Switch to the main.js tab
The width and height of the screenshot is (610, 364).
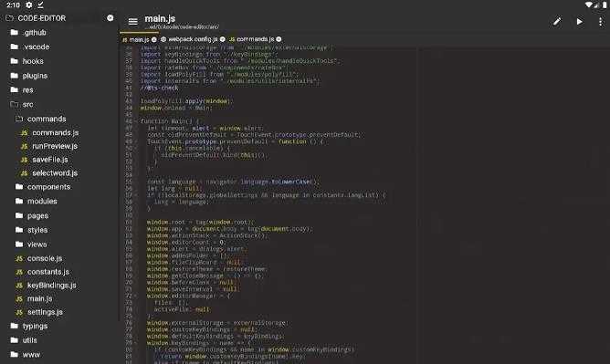139,39
